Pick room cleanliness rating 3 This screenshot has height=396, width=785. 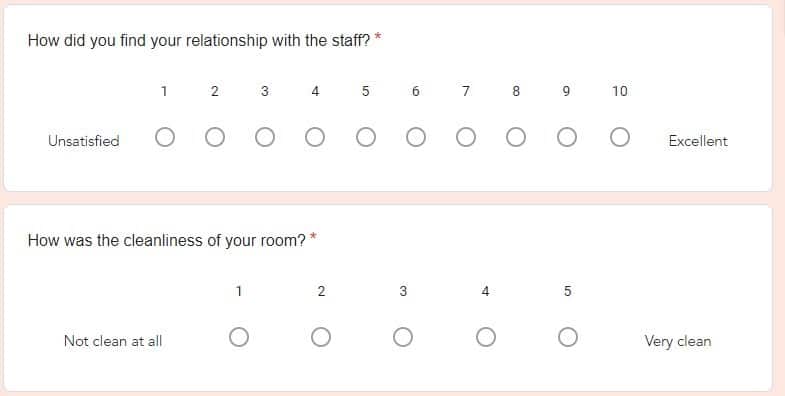[x=403, y=337]
